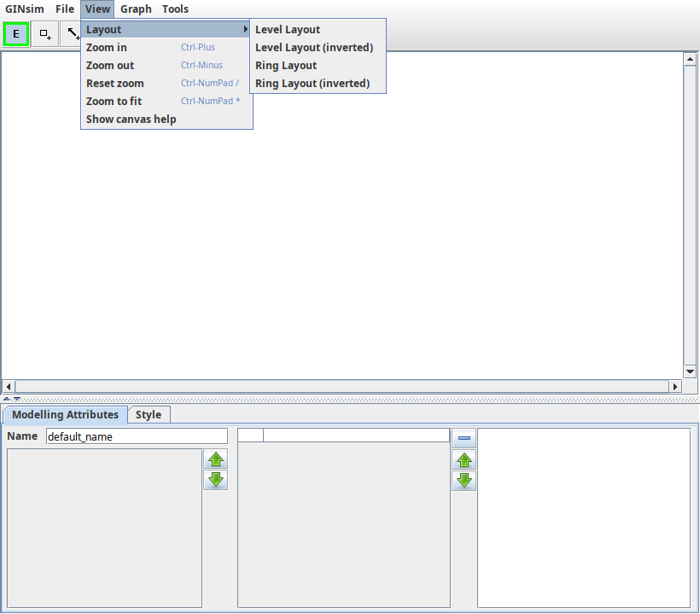Screen dimensions: 700x614
Task: Click the green down arrow below the minus button
Action: pos(464,480)
